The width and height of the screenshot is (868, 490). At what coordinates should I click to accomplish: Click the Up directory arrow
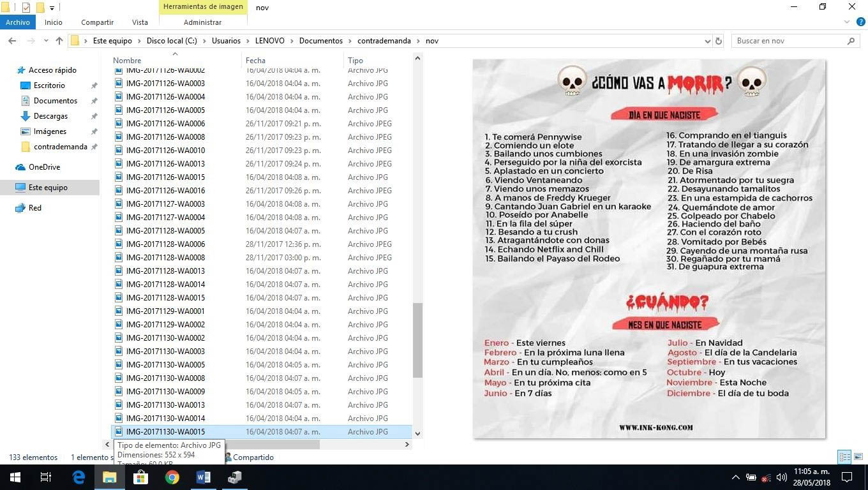point(59,41)
